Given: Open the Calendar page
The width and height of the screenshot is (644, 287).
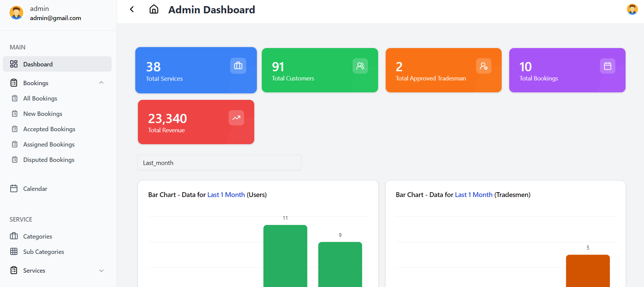Looking at the screenshot, I should point(35,189).
